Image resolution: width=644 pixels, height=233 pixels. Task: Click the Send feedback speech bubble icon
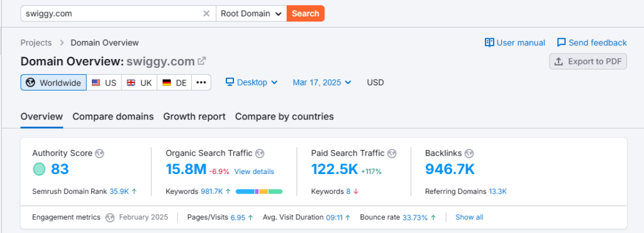pyautogui.click(x=562, y=43)
